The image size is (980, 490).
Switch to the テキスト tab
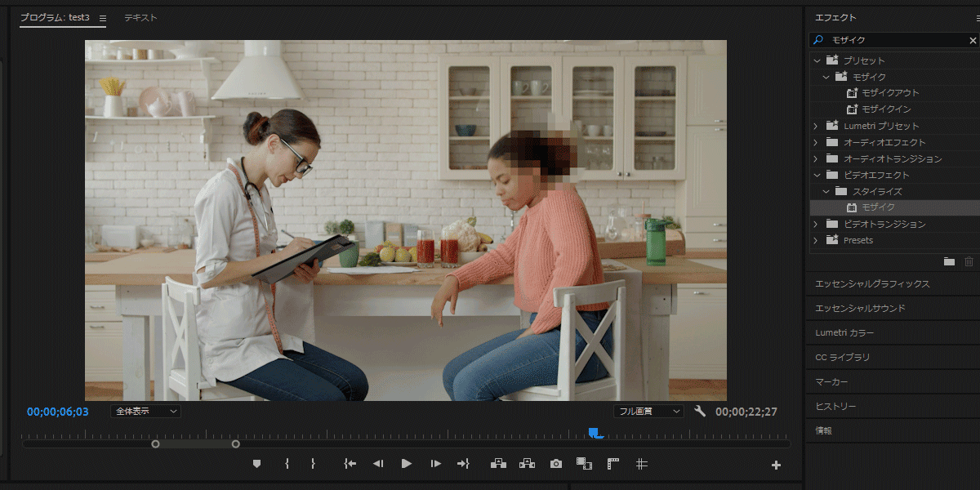[140, 18]
